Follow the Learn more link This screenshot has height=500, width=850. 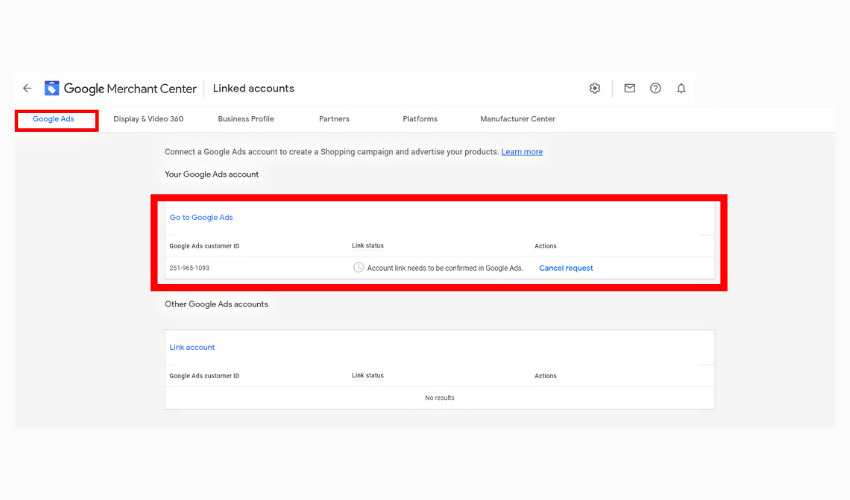tap(521, 152)
